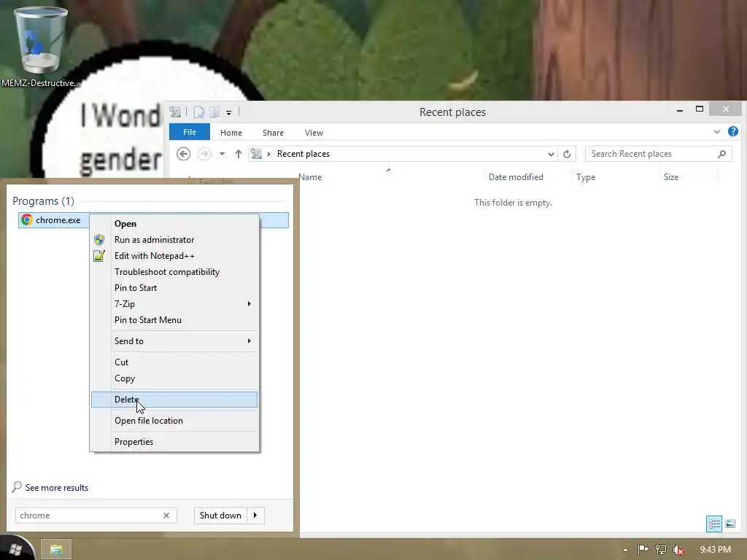The width and height of the screenshot is (747, 560).
Task: Switch to details view icon
Action: point(714,524)
